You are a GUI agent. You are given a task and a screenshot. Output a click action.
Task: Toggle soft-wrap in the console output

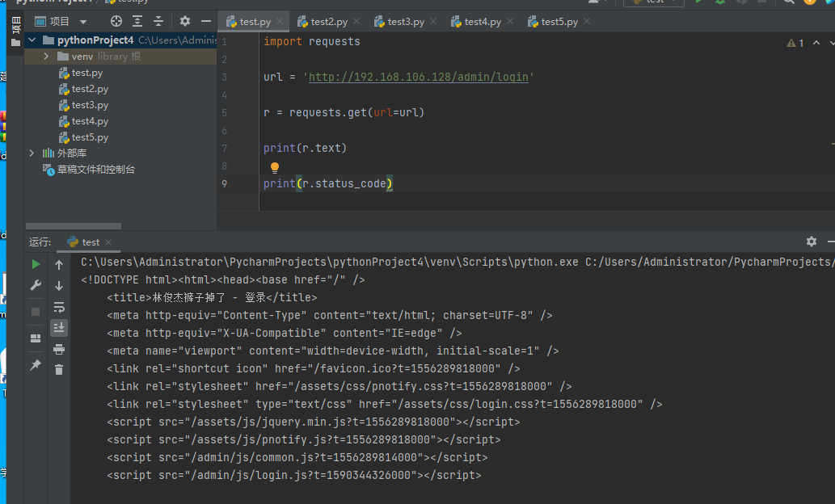tap(59, 307)
